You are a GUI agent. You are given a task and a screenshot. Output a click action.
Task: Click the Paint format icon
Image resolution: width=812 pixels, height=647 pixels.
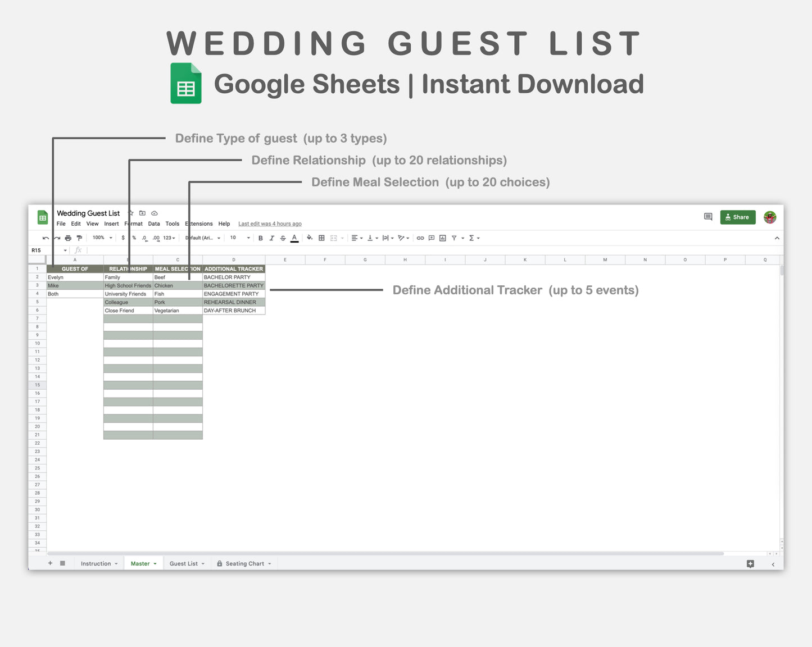pos(80,238)
